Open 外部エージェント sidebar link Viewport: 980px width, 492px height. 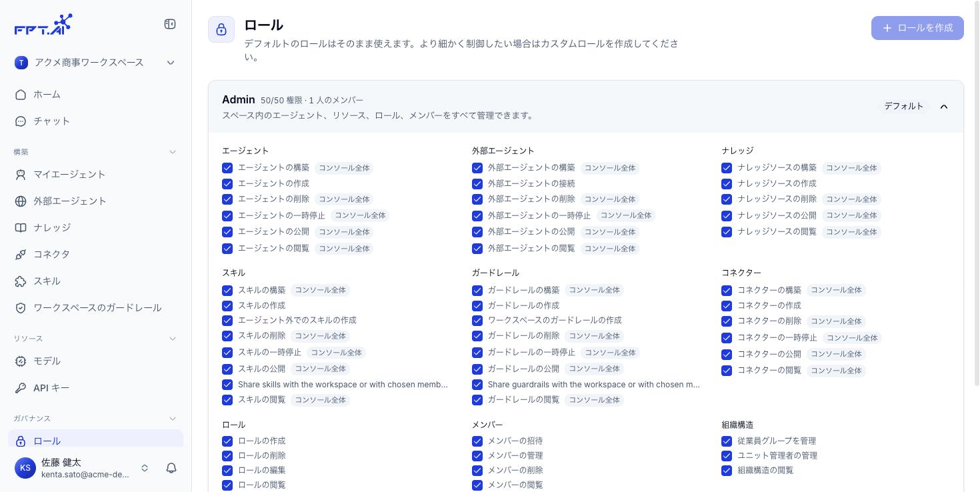tap(95, 201)
